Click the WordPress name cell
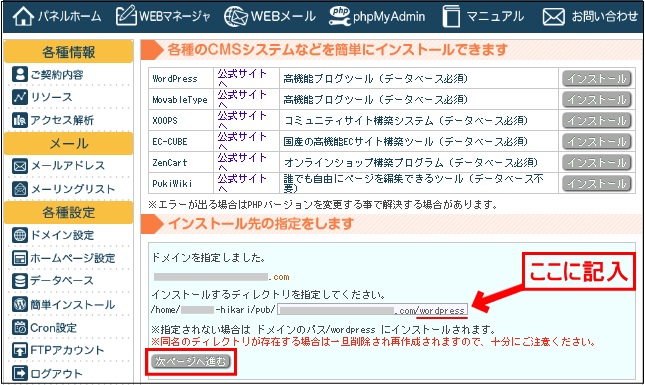Viewport: 645px width, 385px height. 181,78
